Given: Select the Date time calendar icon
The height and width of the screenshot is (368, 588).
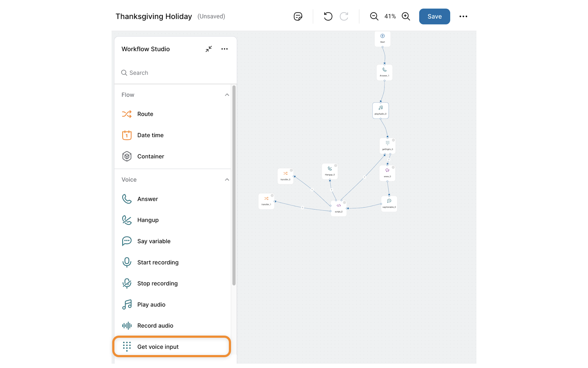Looking at the screenshot, I should pyautogui.click(x=127, y=135).
